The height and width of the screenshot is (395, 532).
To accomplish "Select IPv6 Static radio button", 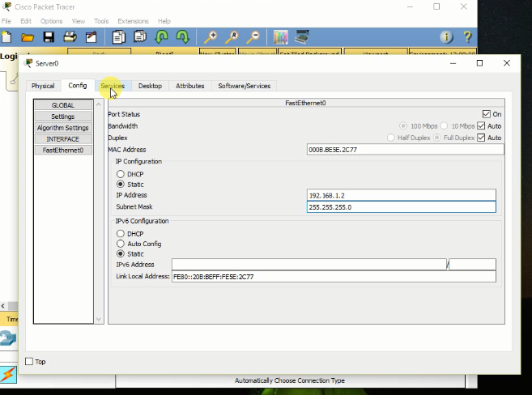I will (x=121, y=253).
